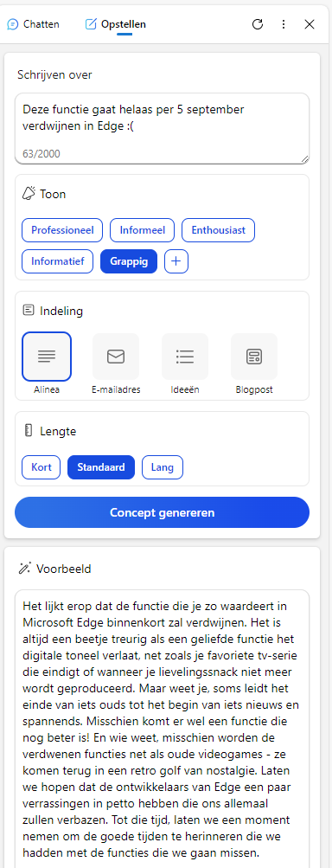The image size is (332, 868).
Task: Pick the Ideeën bullet list format icon
Action: pos(185,357)
